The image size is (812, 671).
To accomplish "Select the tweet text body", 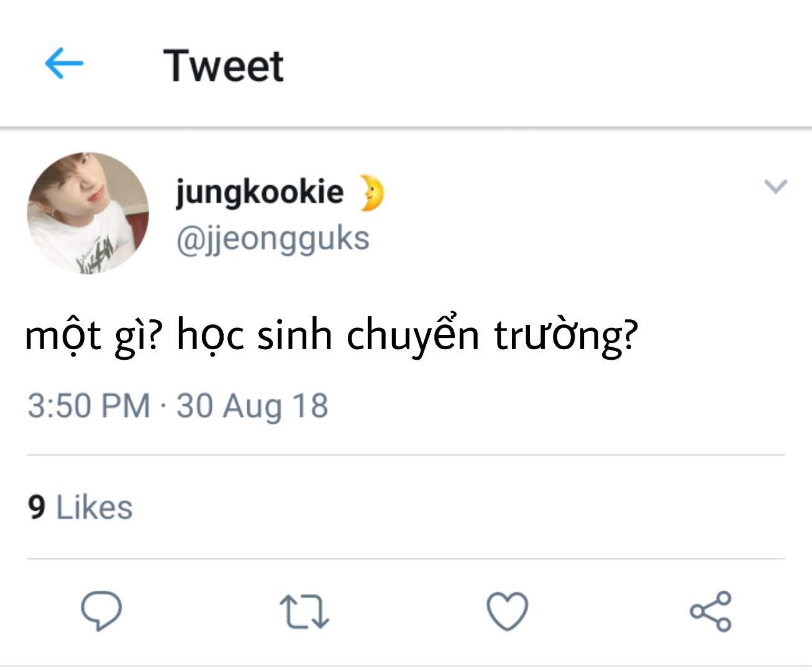I will [x=331, y=335].
